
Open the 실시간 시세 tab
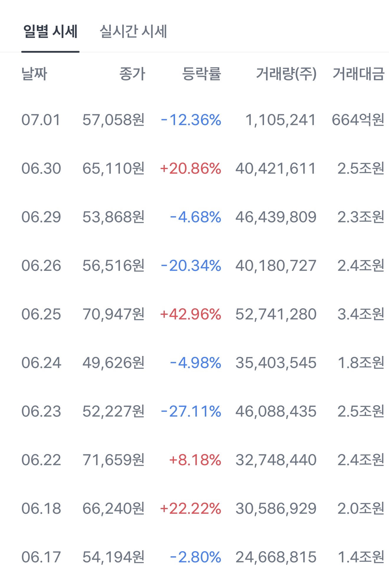[x=133, y=32]
